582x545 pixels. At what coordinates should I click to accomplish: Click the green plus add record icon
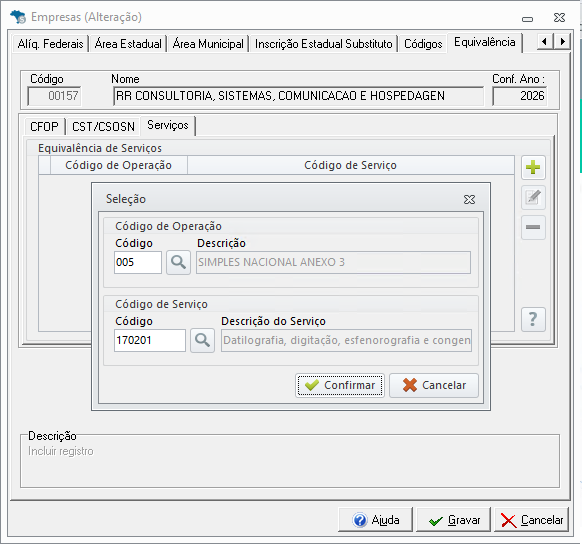(533, 167)
